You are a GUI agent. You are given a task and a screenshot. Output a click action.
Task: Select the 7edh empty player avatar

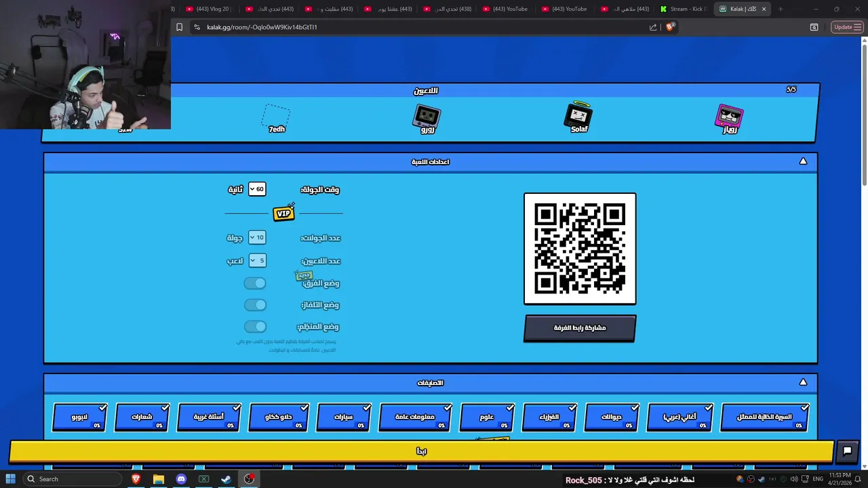[276, 117]
